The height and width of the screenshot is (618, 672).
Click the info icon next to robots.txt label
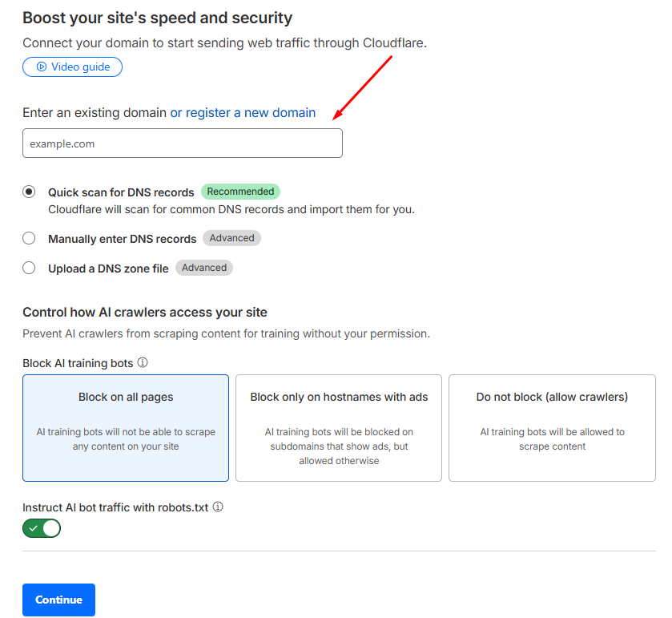click(218, 507)
